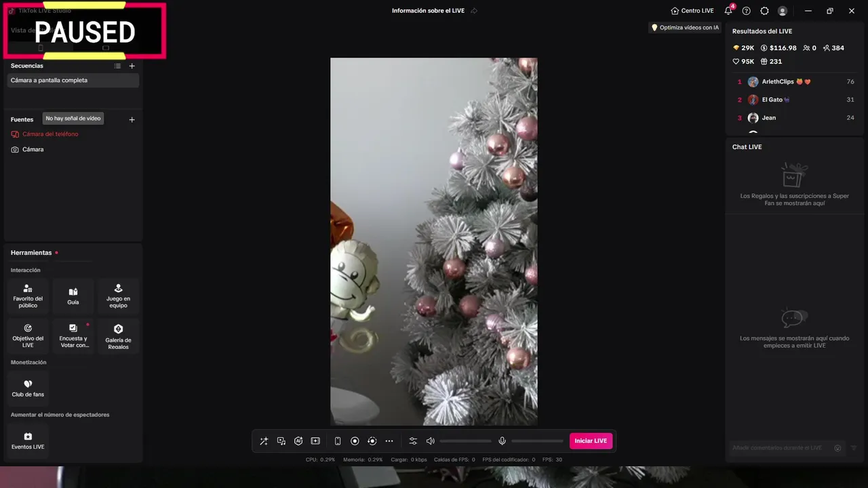Screen dimensions: 868x488
Task: Open El Gato in the ranking list
Action: pos(795,100)
